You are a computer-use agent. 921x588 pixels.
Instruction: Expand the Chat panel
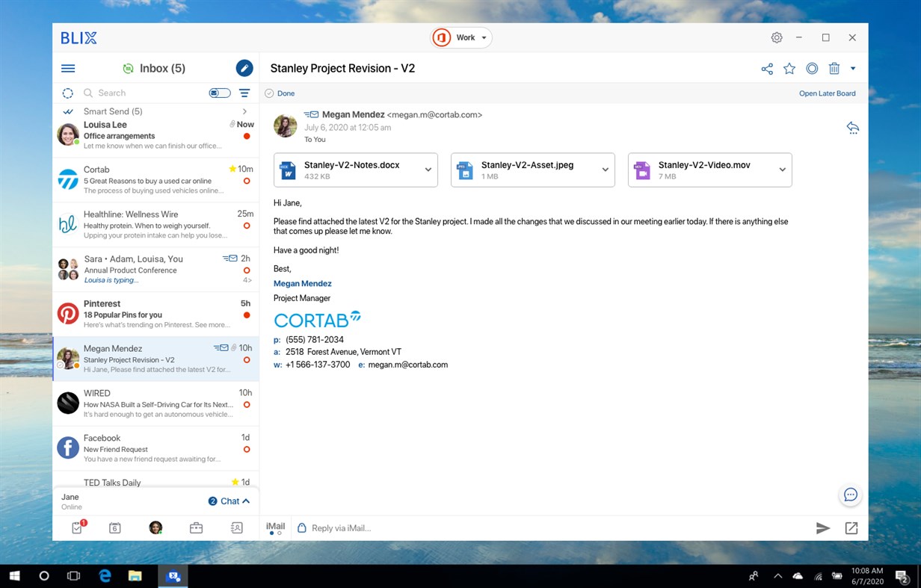point(229,501)
